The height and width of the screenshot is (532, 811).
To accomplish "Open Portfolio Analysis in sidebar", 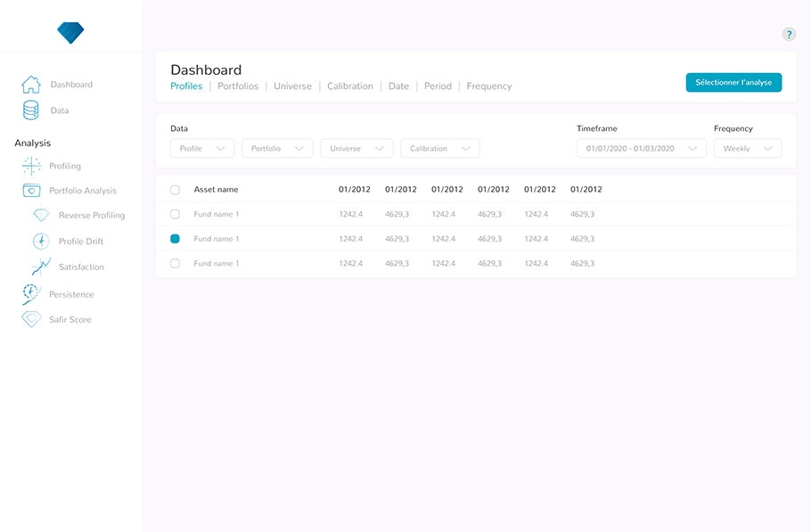I will 83,191.
